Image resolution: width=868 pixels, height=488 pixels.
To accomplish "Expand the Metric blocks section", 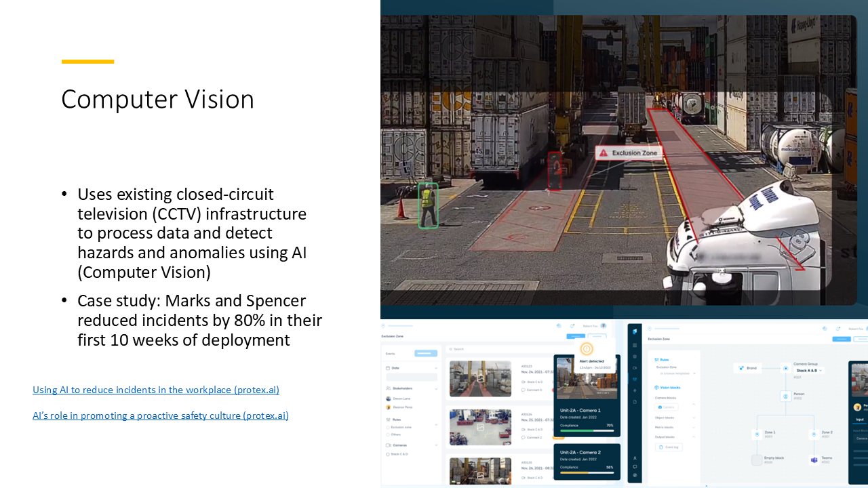I will (694, 427).
